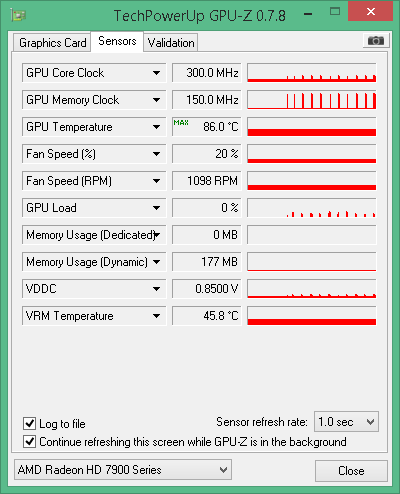The height and width of the screenshot is (494, 400).
Task: Close the window with the red X
Action: (x=371, y=12)
